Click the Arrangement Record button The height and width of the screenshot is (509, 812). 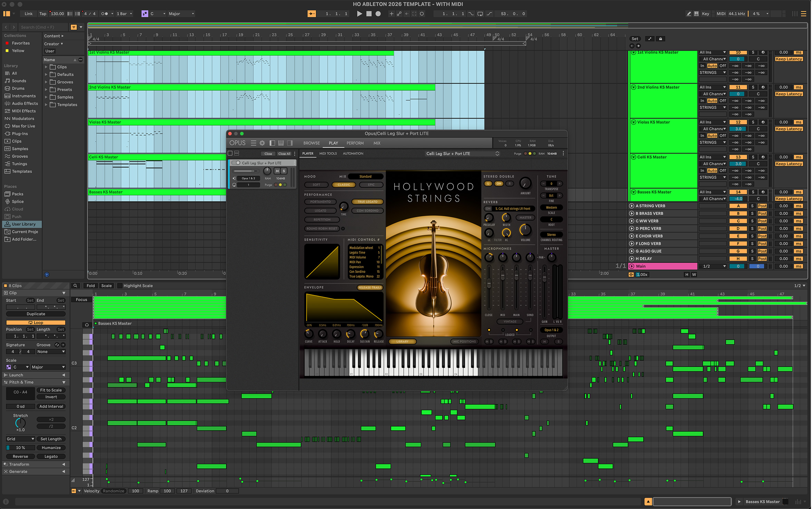tap(378, 14)
